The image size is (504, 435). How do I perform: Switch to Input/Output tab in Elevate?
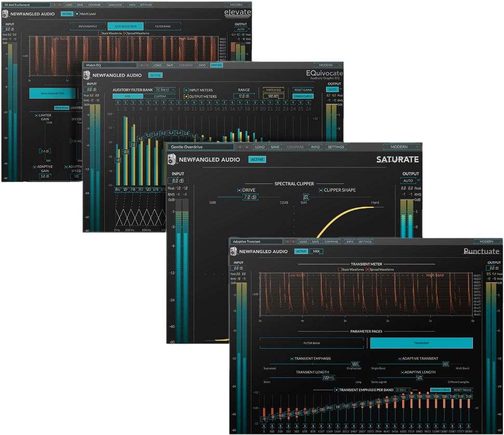[x=88, y=27]
